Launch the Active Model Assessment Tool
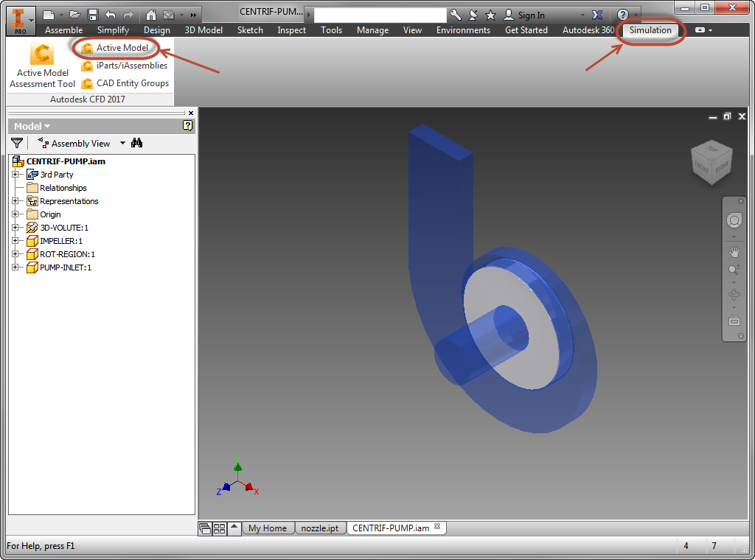This screenshot has width=755, height=560. pos(42,66)
